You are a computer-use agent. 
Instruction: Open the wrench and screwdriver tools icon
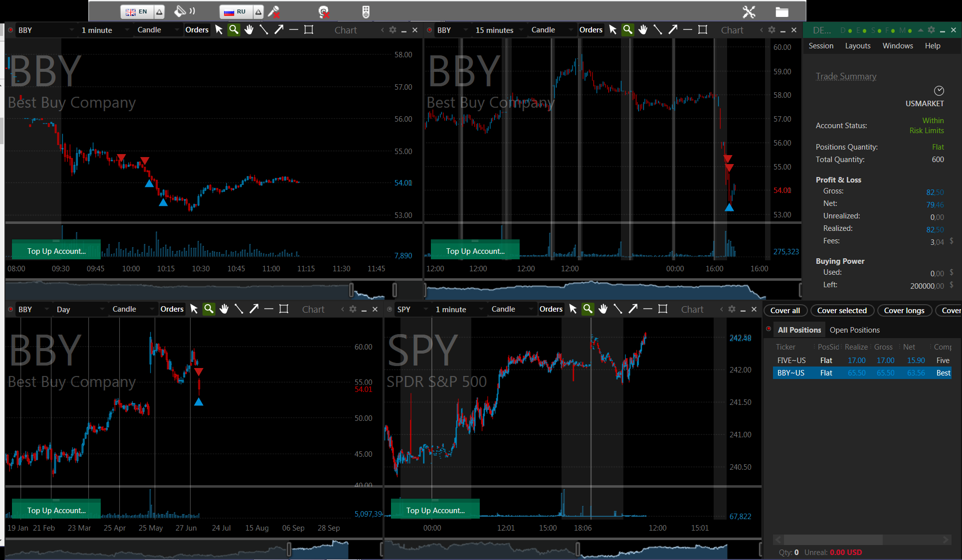(x=749, y=12)
